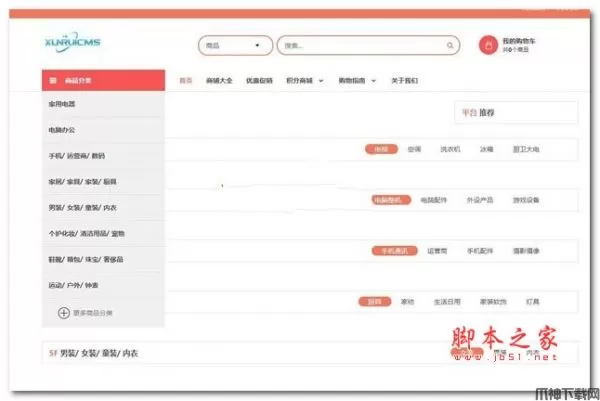Open the 商铺大全 nav item
The height and width of the screenshot is (401, 600).
219,80
